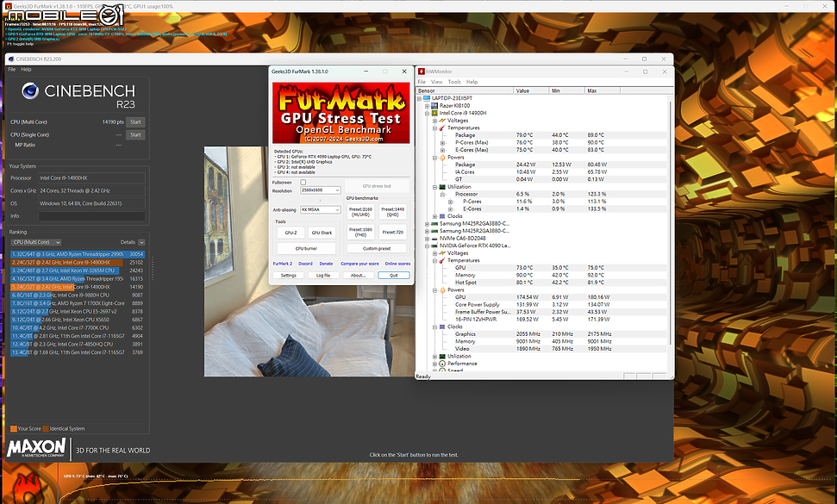Select the Intel Xeon W-3265M ranking row
This screenshot has width=837, height=504.
coord(78,271)
